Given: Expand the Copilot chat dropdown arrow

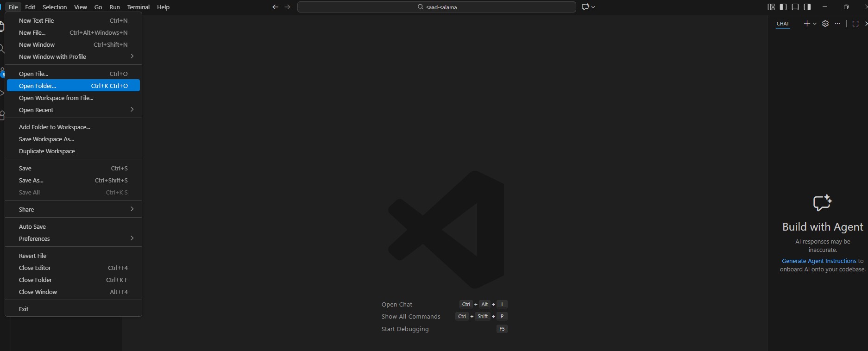Looking at the screenshot, I should coord(593,7).
